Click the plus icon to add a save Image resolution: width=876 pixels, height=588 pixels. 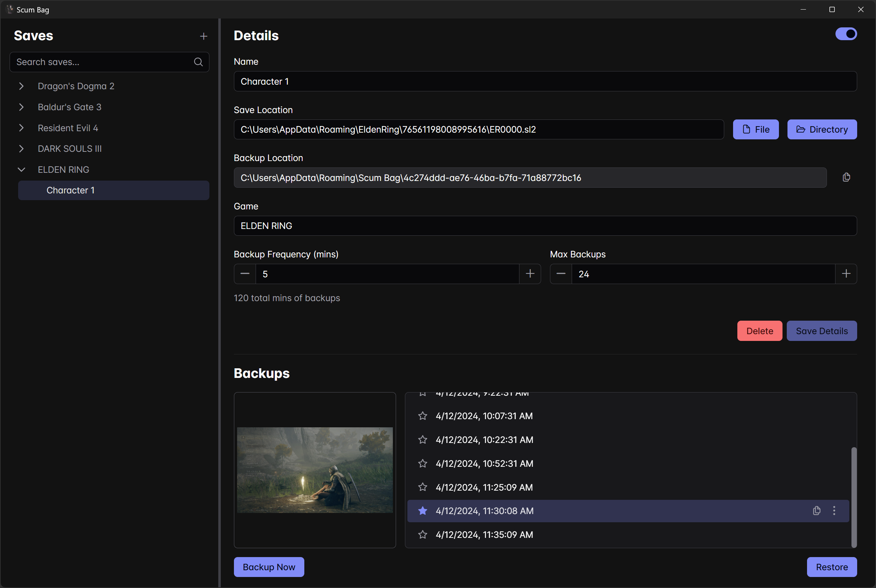pos(204,36)
